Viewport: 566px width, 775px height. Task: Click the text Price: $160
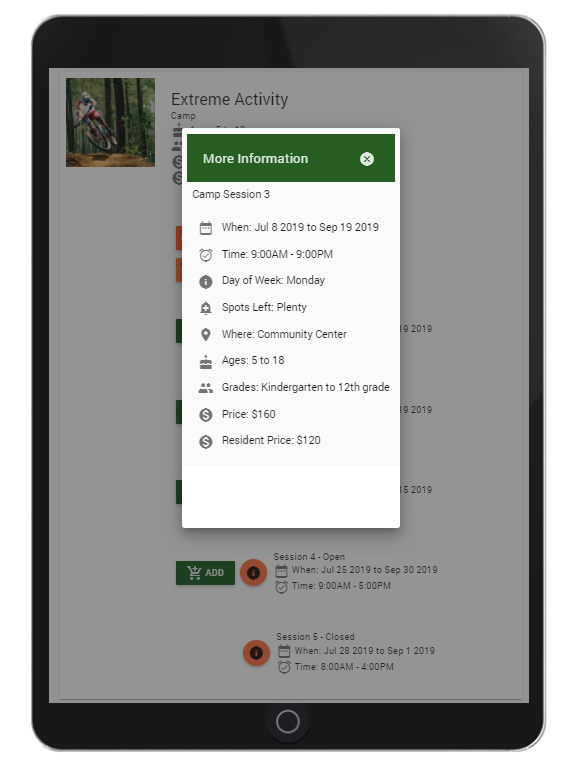pyautogui.click(x=248, y=414)
